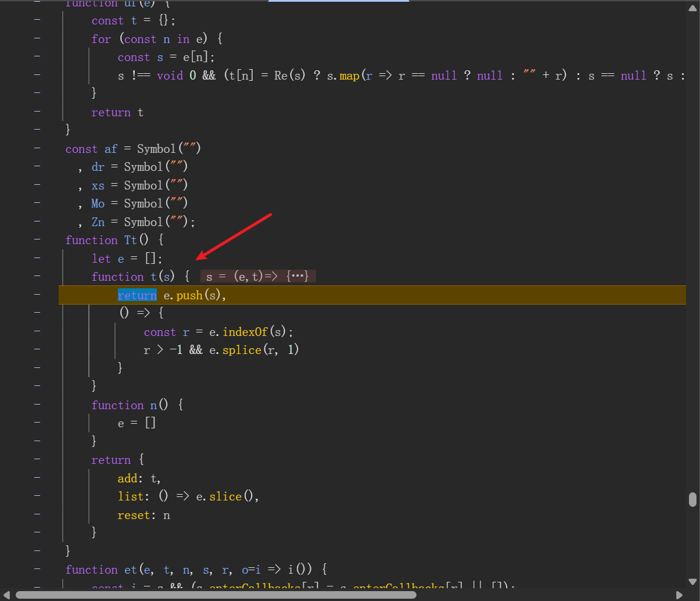Click the horizontal scrollbar's right arrow

679,595
